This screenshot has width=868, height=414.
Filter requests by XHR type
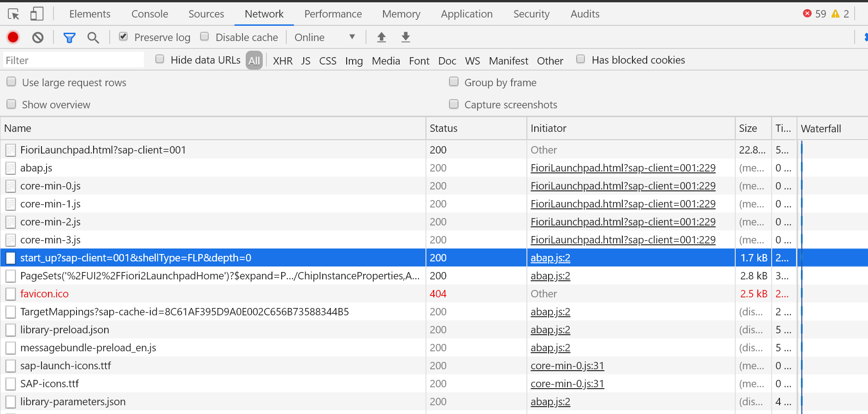(x=283, y=61)
